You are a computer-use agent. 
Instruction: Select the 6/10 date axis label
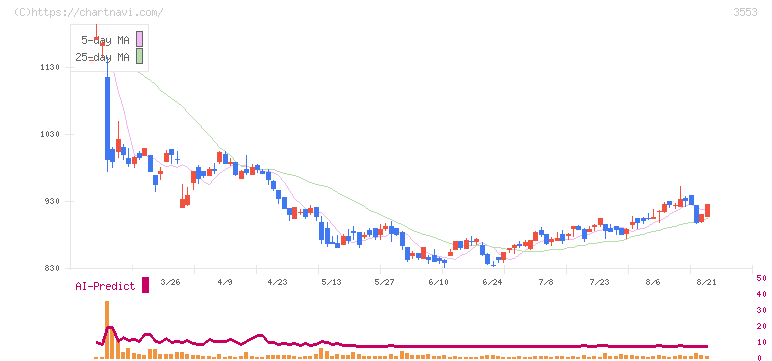coord(439,282)
